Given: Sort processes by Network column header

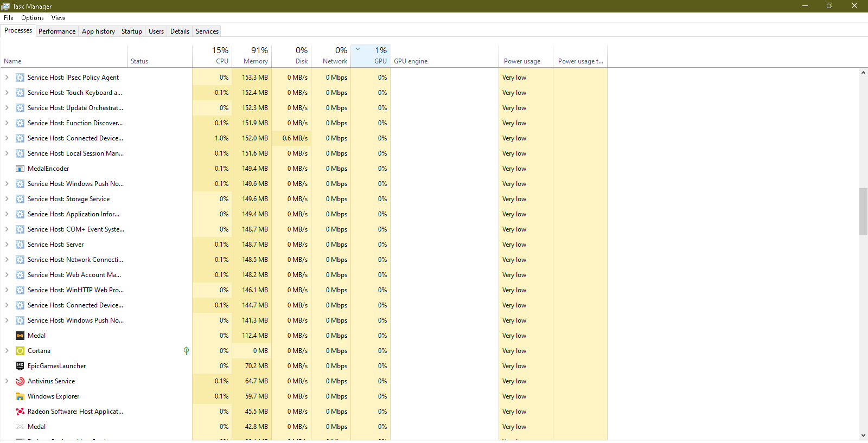Looking at the screenshot, I should pos(331,56).
